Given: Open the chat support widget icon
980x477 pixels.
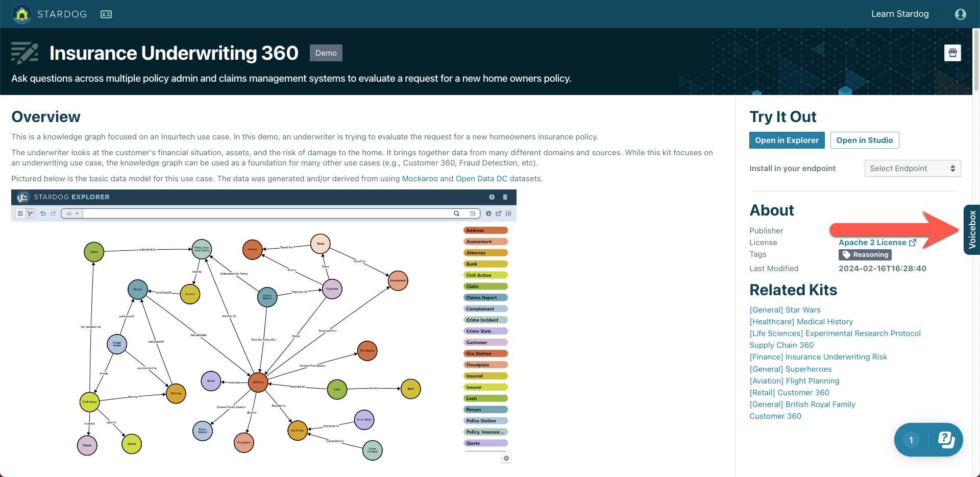Looking at the screenshot, I should click(946, 439).
